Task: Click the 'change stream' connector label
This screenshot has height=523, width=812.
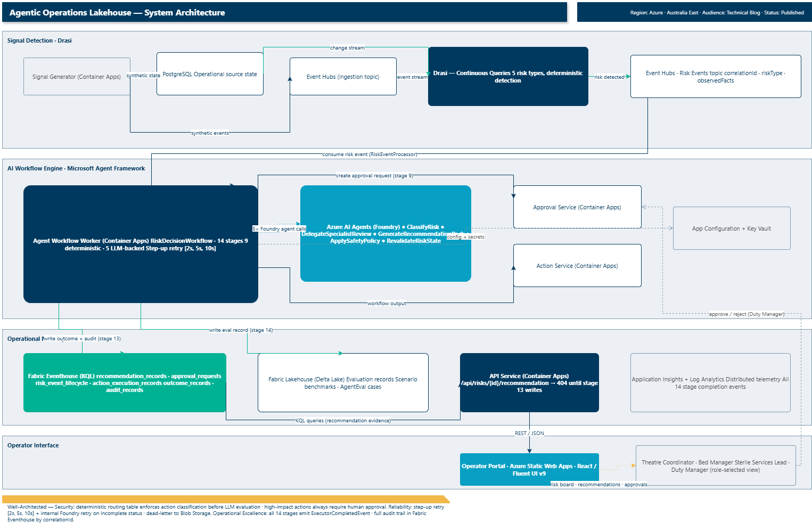Action: (x=347, y=48)
